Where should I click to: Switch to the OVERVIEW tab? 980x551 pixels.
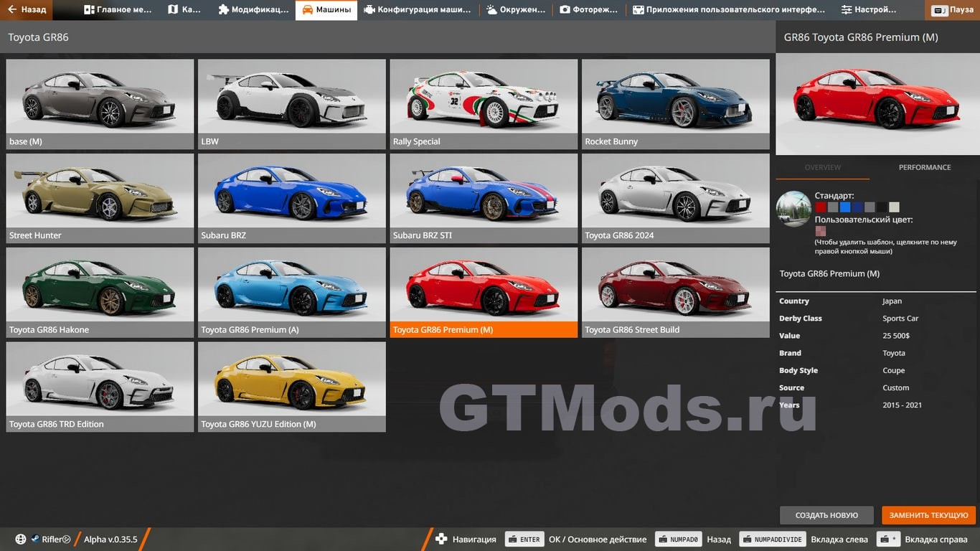point(822,167)
